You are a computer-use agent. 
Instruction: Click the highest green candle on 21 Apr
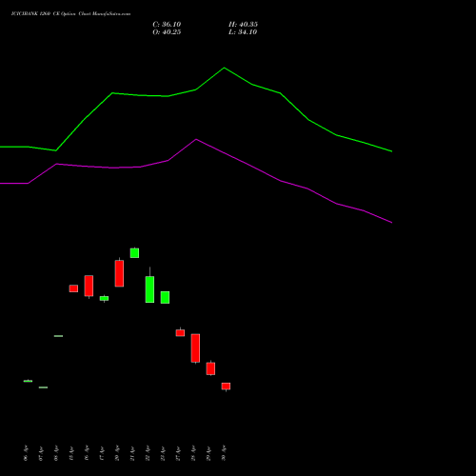point(134,253)
